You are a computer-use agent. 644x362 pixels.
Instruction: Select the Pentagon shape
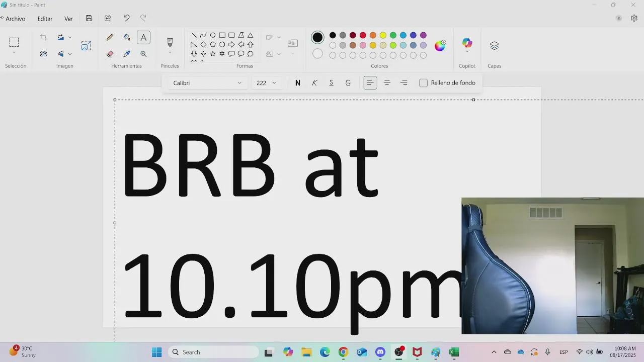pyautogui.click(x=213, y=44)
